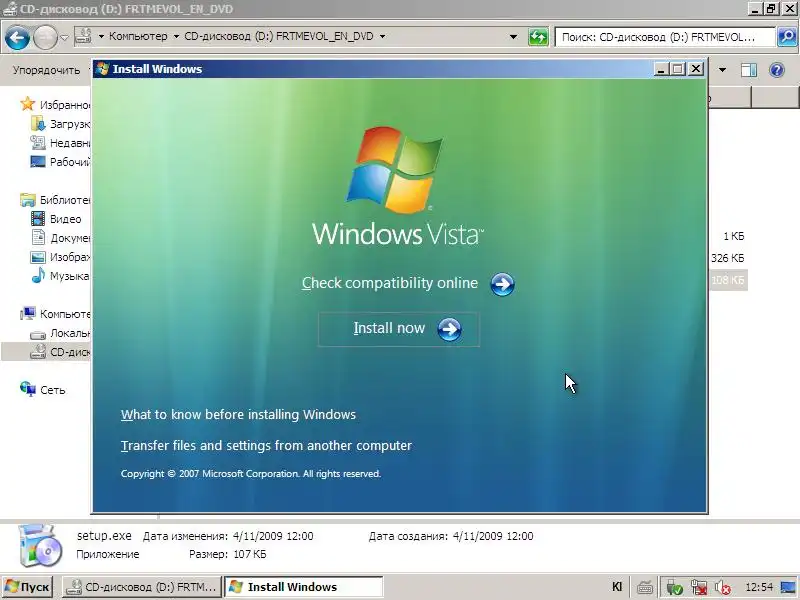This screenshot has height=600, width=800.
Task: Click the setup.exe filename in the details pane
Action: tap(104, 536)
